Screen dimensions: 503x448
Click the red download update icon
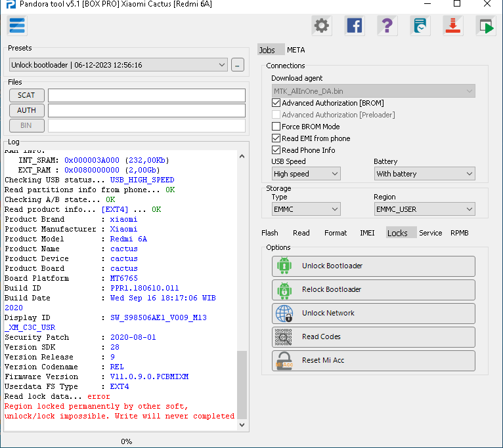click(452, 26)
